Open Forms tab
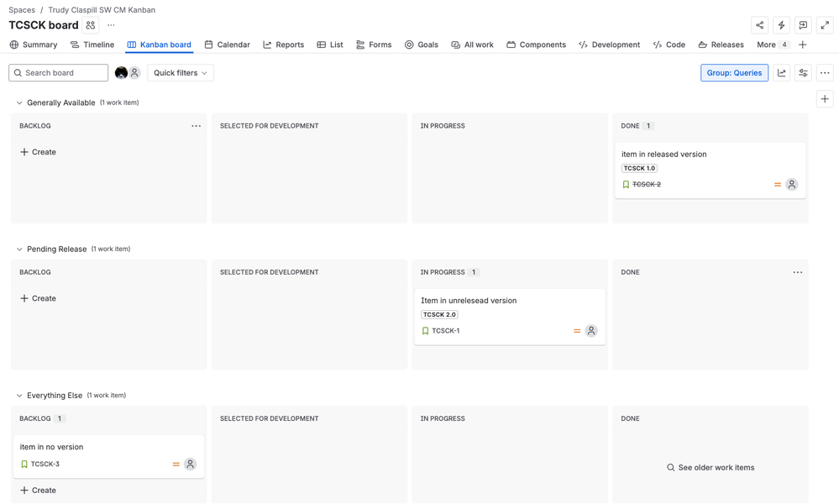The width and height of the screenshot is (839, 504). coord(374,45)
